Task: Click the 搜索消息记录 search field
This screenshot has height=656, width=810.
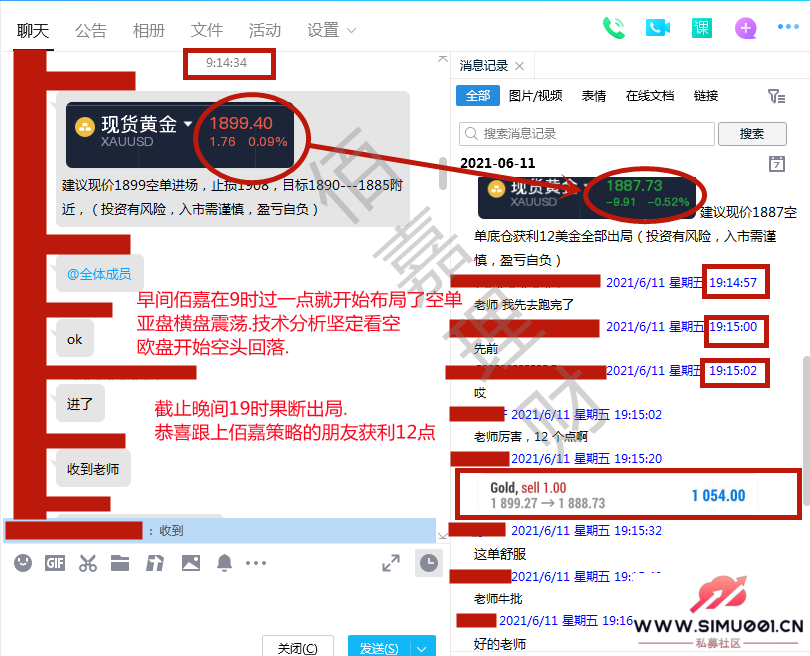Action: coord(587,134)
